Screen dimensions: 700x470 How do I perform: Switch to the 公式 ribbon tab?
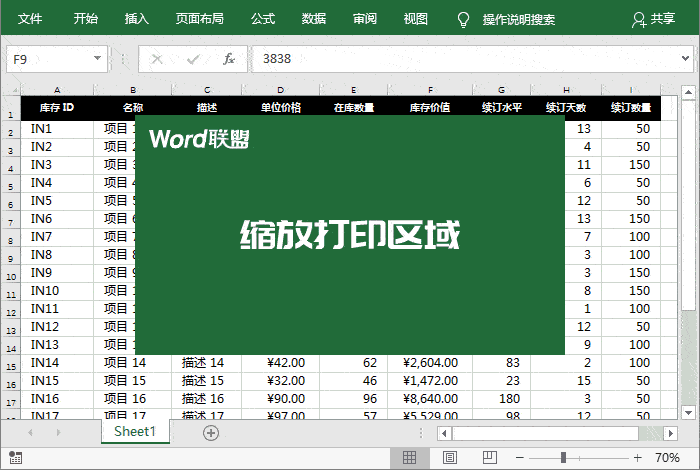coord(263,19)
